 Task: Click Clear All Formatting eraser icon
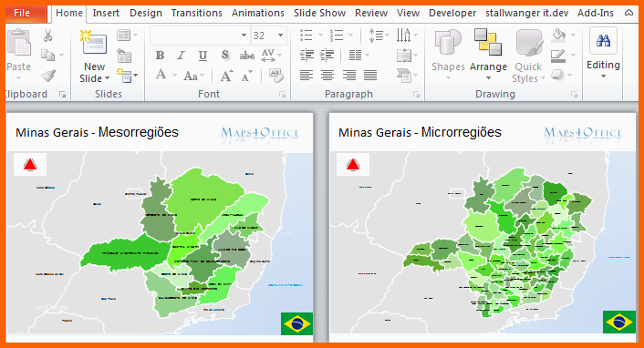coord(275,75)
